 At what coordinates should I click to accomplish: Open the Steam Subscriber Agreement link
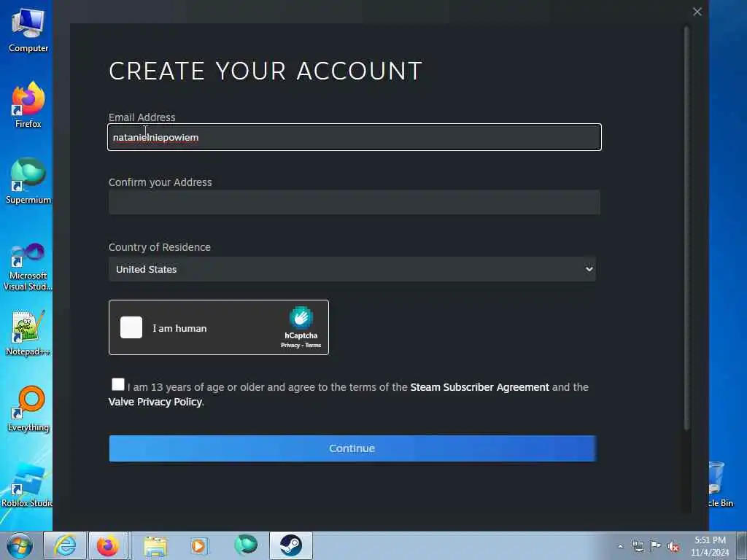tap(479, 387)
